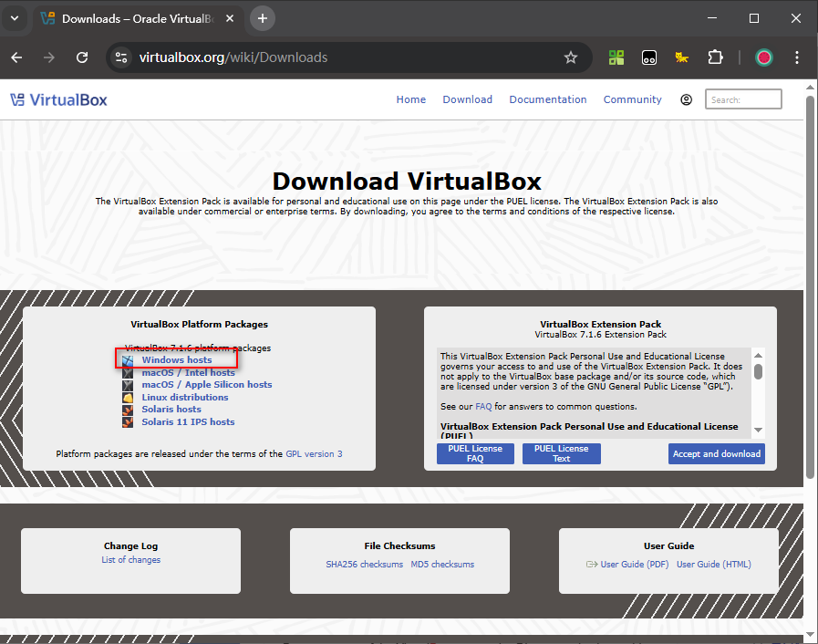This screenshot has height=644, width=818.
Task: Click the Windows hosts icon
Action: 128,360
